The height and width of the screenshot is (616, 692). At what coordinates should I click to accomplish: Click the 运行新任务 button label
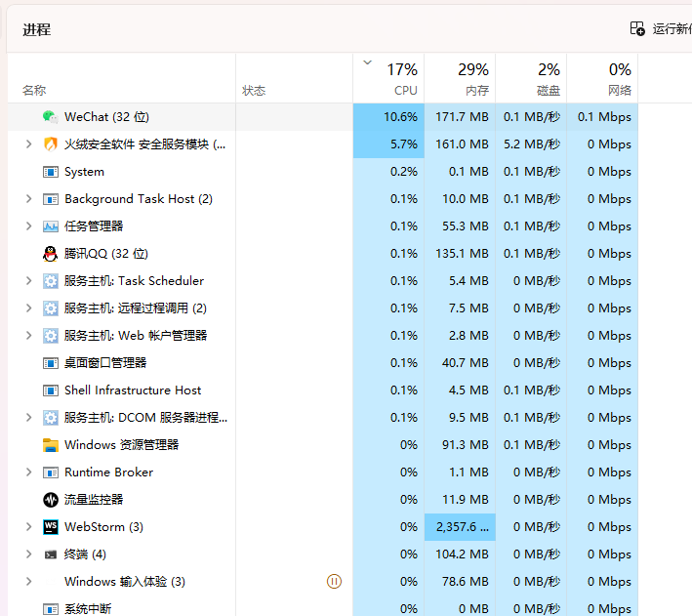tap(672, 29)
